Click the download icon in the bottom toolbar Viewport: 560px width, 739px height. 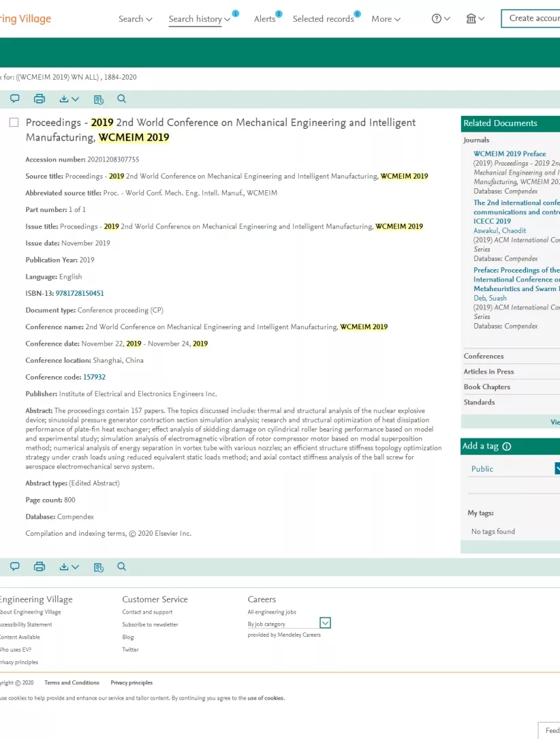[x=64, y=567]
